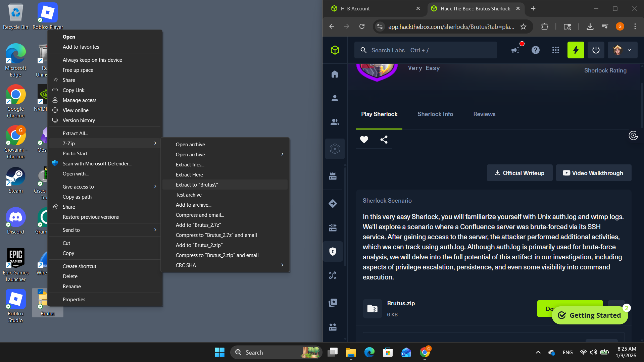This screenshot has width=644, height=362.
Task: Launch File Explorer from the taskbar
Action: [351, 352]
